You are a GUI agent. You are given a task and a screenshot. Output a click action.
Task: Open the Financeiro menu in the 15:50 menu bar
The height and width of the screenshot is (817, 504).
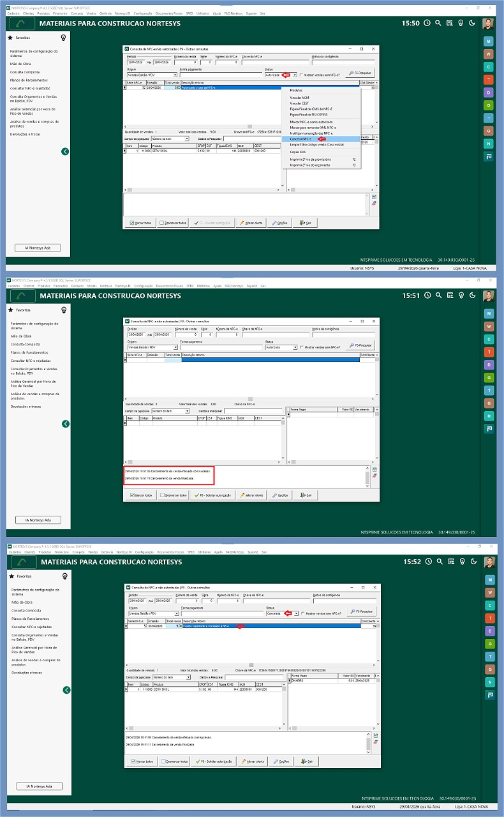(x=60, y=13)
